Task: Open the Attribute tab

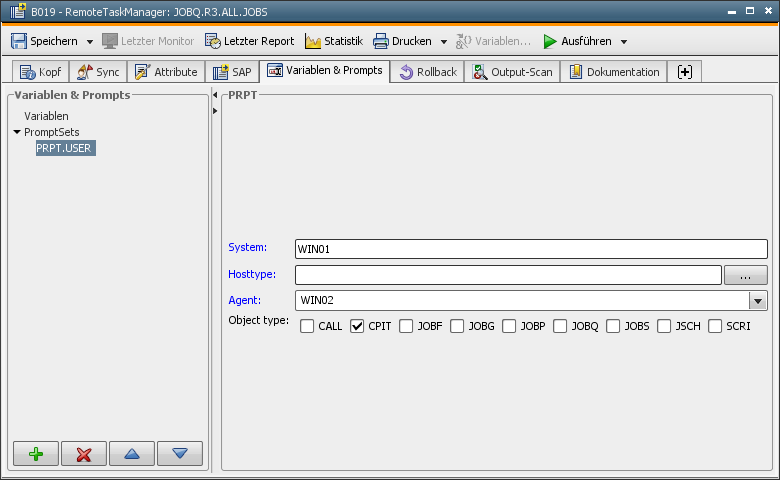Action: 166,72
